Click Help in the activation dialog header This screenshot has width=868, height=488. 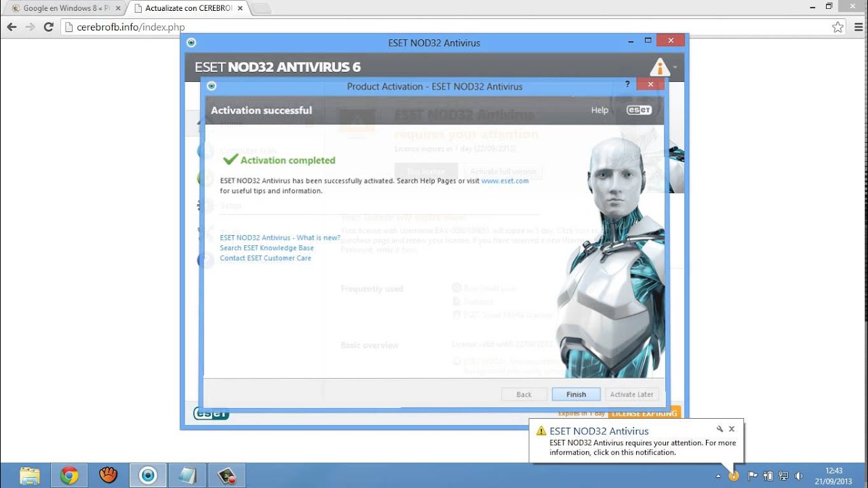pos(599,110)
